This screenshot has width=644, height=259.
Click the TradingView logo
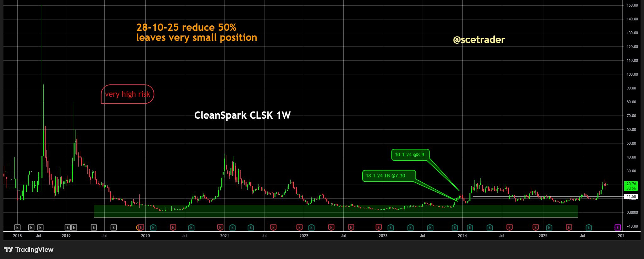click(29, 250)
